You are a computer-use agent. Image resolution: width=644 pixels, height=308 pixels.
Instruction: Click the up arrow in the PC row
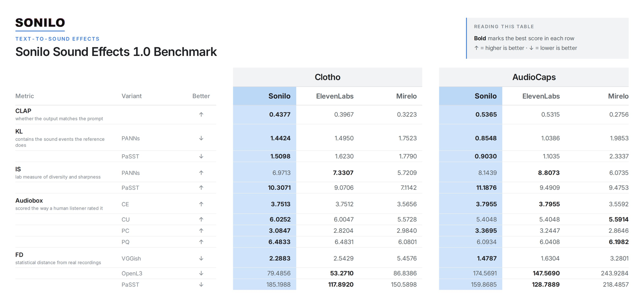click(201, 231)
